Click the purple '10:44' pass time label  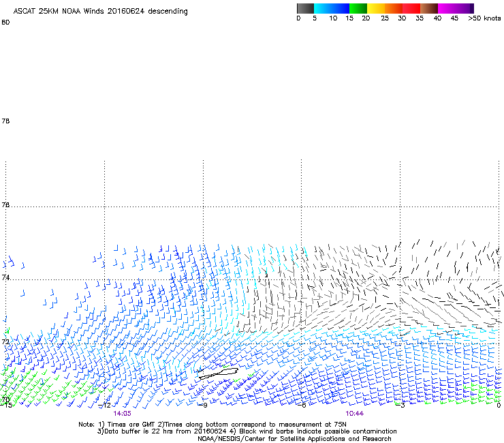pyautogui.click(x=355, y=414)
